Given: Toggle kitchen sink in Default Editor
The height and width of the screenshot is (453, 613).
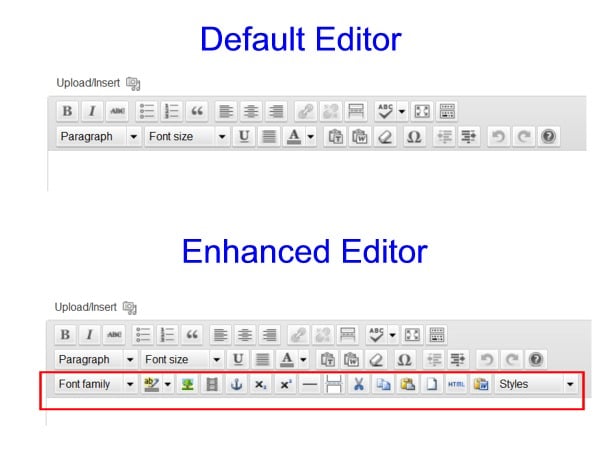Looking at the screenshot, I should tap(447, 111).
